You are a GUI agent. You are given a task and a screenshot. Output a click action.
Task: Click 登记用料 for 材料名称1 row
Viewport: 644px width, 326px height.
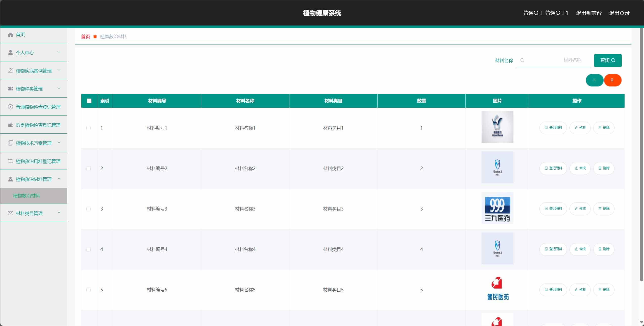pos(553,128)
